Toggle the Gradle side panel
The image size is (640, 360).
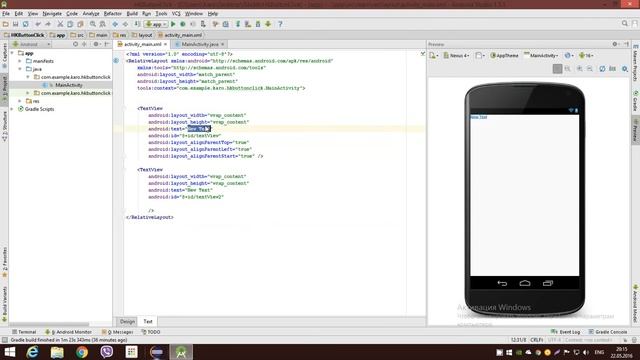(636, 101)
